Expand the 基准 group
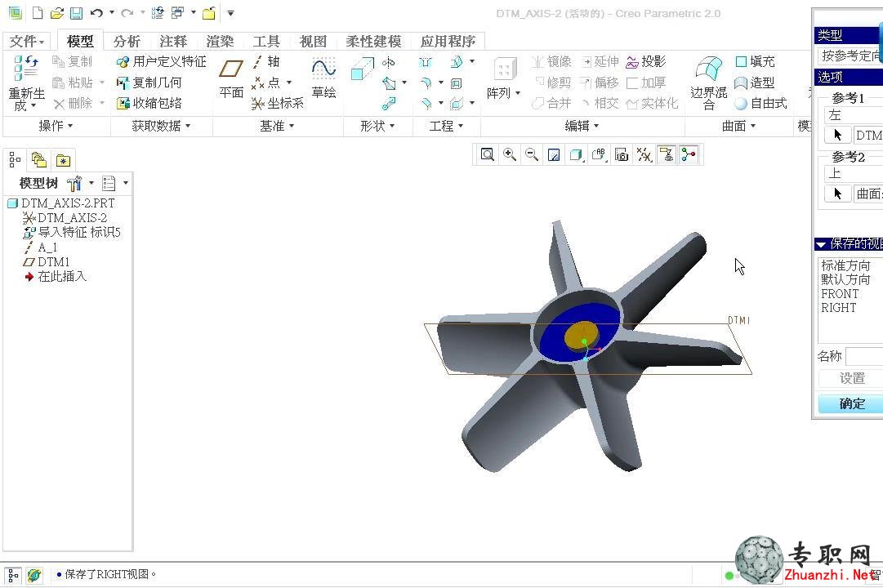This screenshot has height=588, width=883. click(277, 126)
